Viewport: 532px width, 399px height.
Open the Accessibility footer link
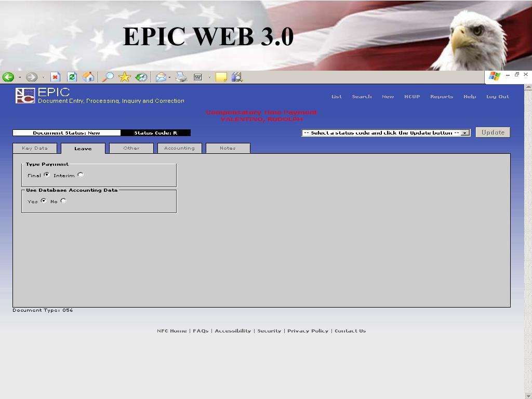click(x=233, y=331)
